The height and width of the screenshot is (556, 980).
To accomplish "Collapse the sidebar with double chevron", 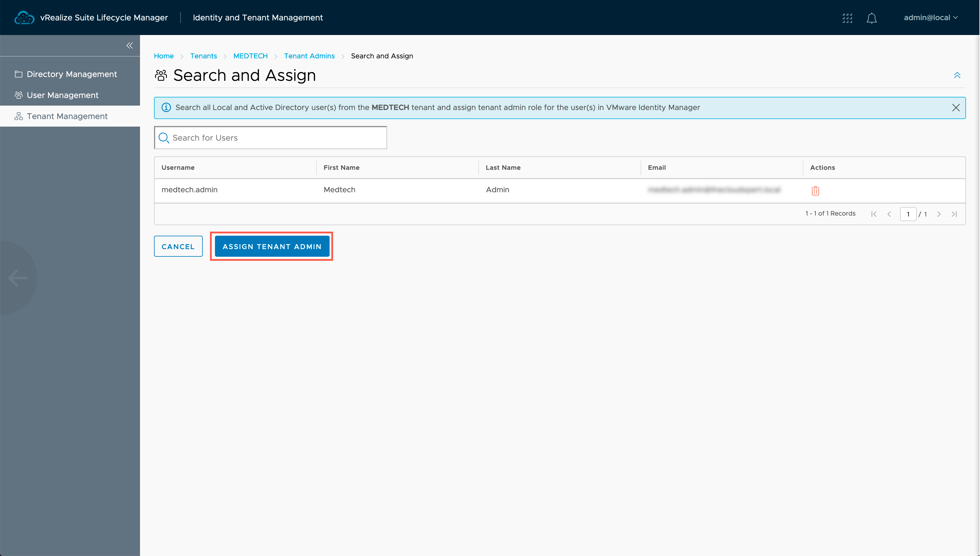I will [x=130, y=46].
